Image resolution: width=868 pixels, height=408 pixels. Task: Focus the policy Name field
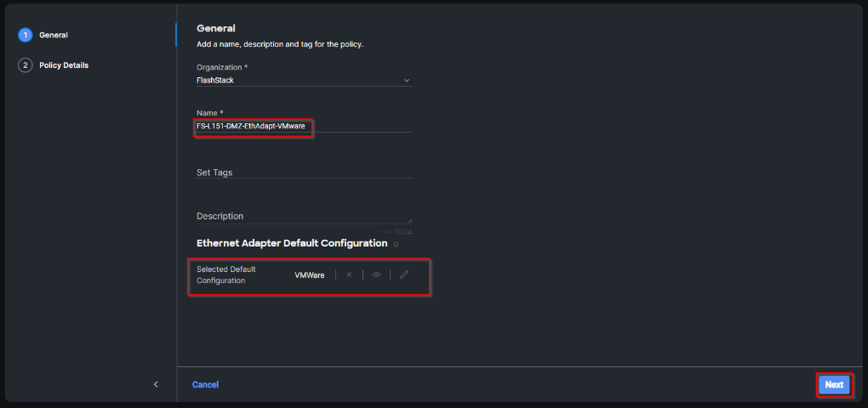302,126
